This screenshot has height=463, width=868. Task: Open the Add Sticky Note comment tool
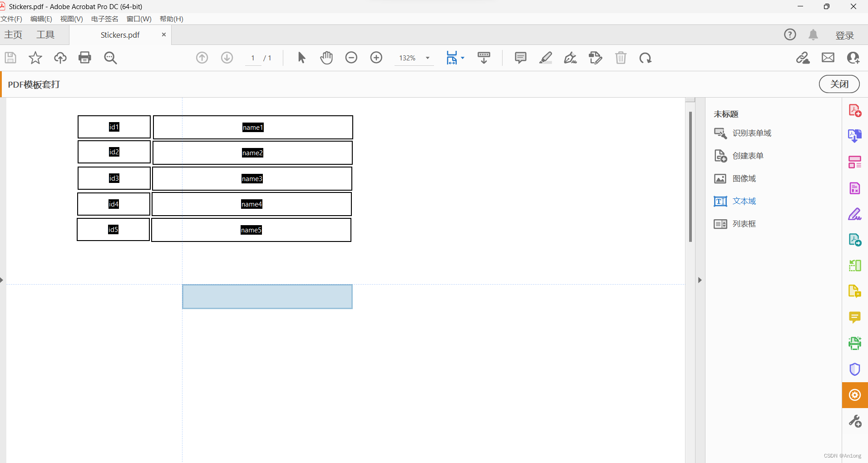point(520,58)
